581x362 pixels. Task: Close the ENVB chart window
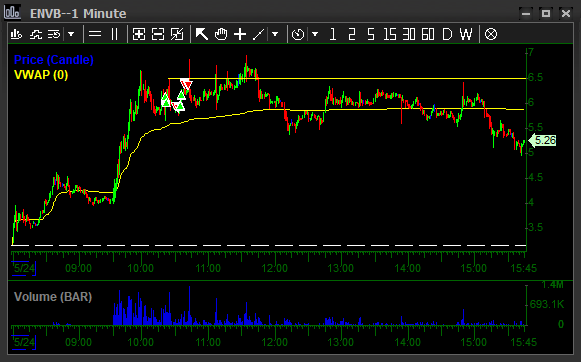(x=566, y=14)
